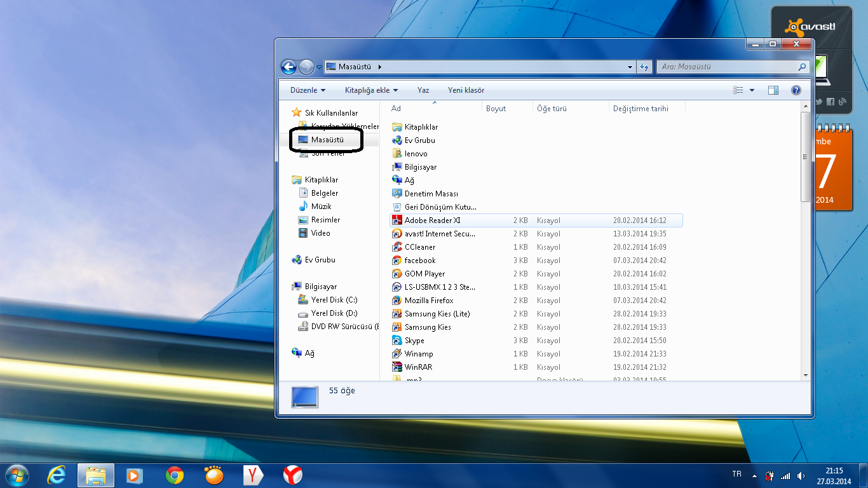Viewport: 868px width, 488px height.
Task: Click the Ara: Masaüstü search field
Action: (x=728, y=67)
